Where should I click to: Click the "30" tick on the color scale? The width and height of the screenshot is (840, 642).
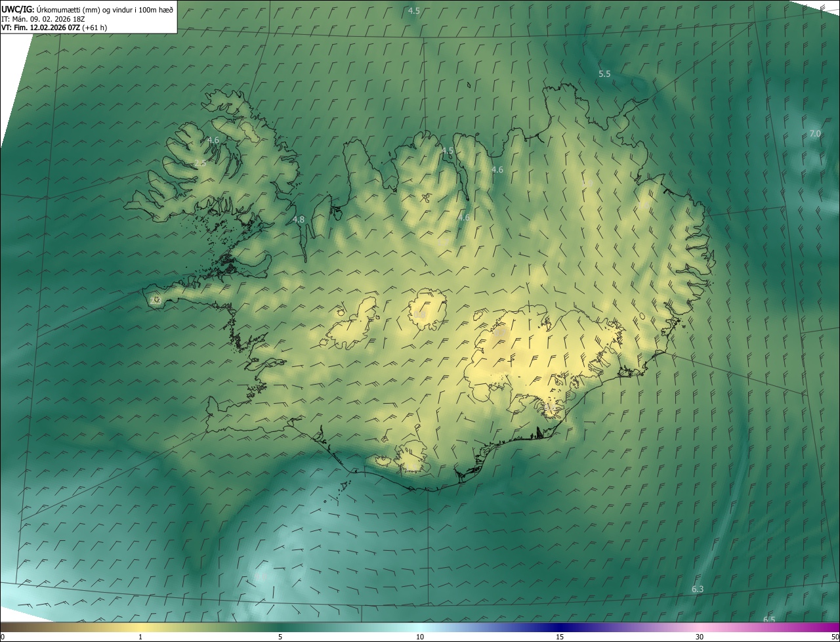point(700,637)
